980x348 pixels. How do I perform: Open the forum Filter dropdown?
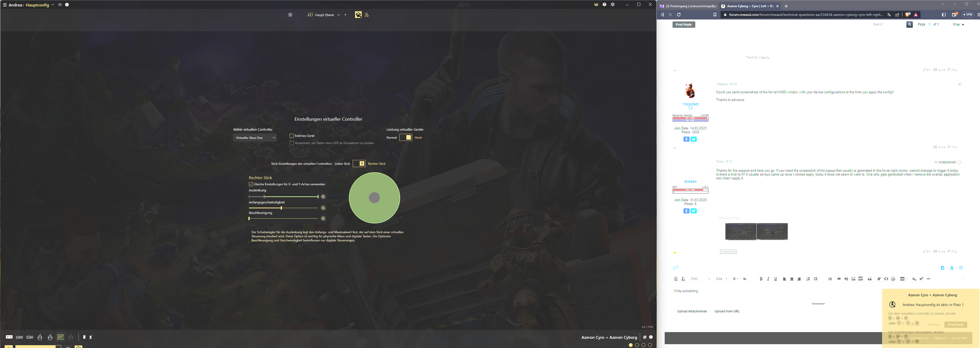(958, 25)
